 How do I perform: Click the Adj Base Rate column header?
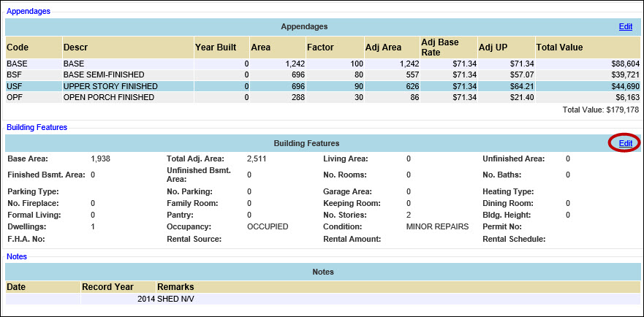[x=441, y=47]
